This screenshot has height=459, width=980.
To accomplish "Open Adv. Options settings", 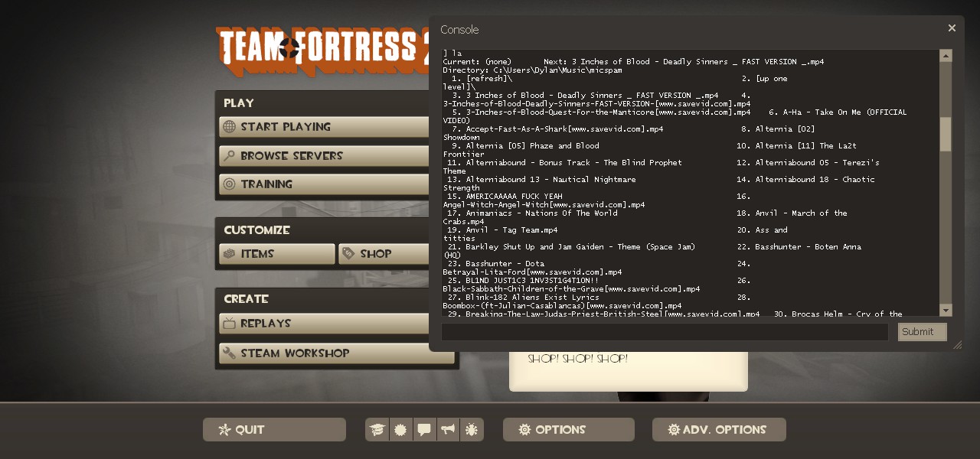I will click(718, 430).
